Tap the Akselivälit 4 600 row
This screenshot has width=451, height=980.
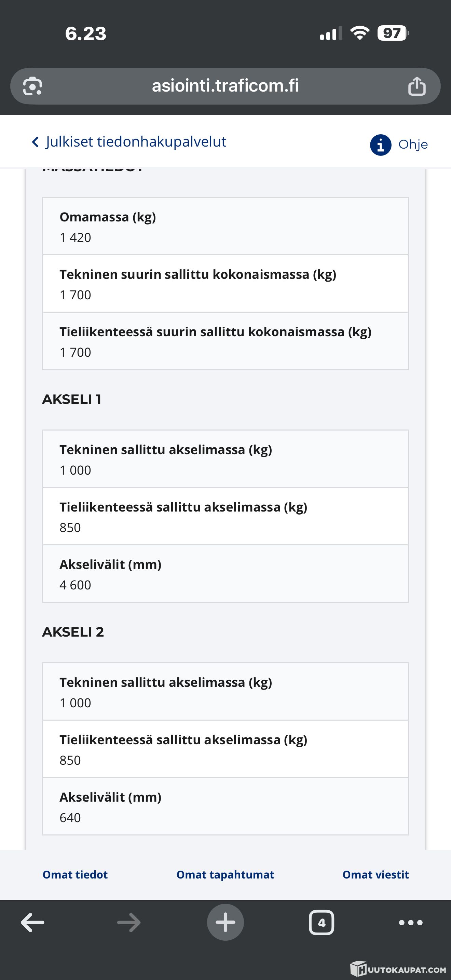[x=225, y=574]
